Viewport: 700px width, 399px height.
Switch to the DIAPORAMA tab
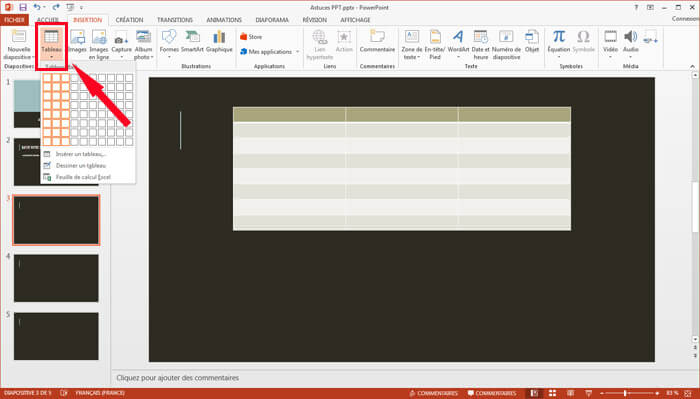point(271,20)
